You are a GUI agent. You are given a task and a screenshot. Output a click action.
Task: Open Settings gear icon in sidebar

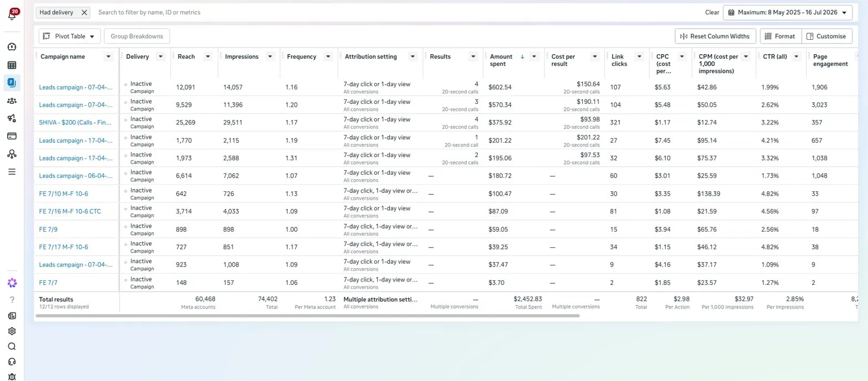point(12,331)
